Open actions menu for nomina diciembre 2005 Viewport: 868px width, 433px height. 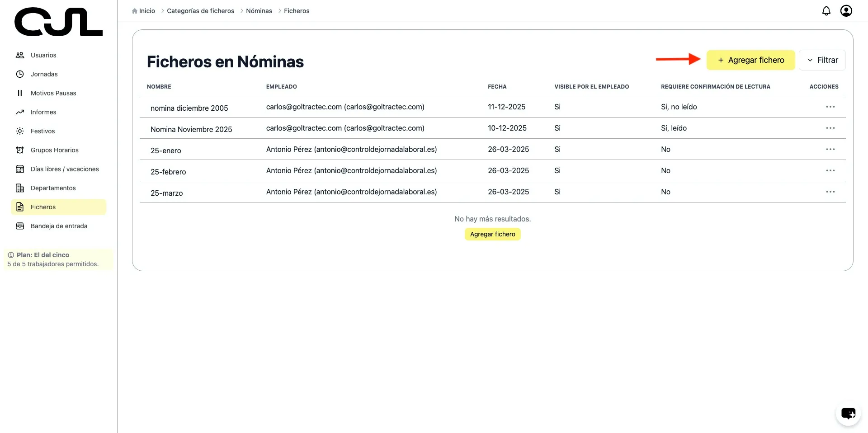pos(830,107)
